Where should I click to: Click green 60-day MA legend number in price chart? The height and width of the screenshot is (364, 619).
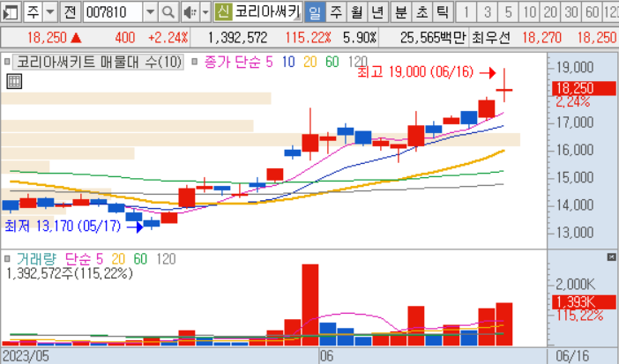pos(332,62)
